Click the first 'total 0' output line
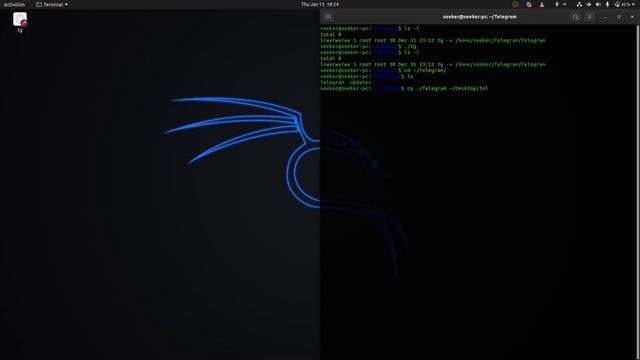Image resolution: width=640 pixels, height=360 pixels. 331,34
